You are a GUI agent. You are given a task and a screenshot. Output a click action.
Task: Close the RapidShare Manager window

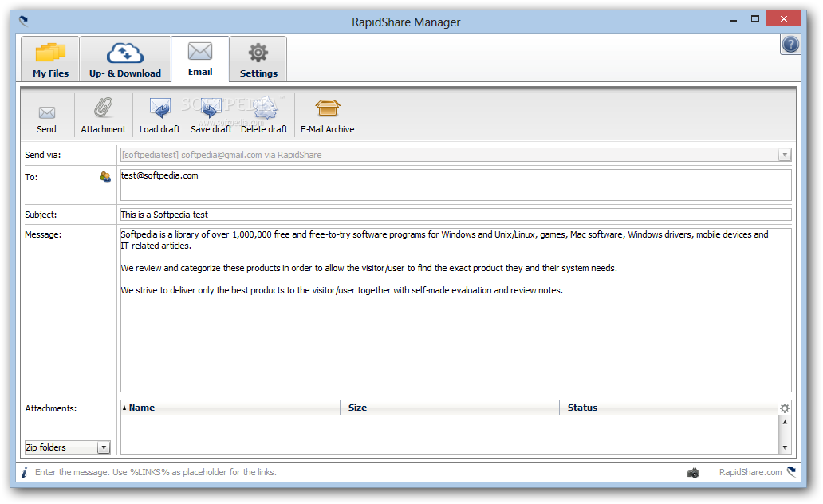(783, 19)
